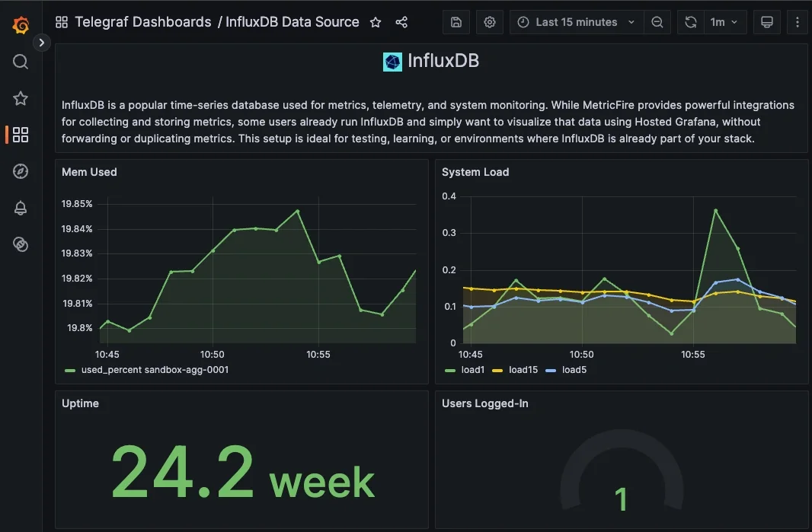Click the Grafana logo in the sidebar
This screenshot has height=532, width=812.
point(20,24)
